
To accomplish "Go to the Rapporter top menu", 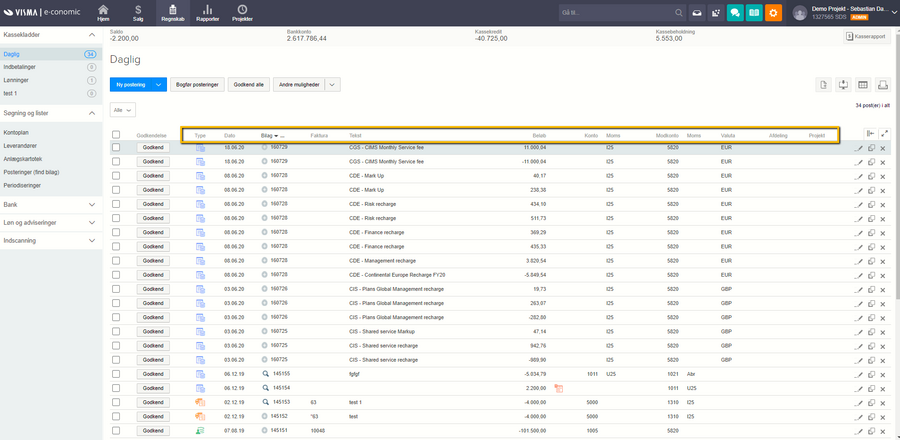I will click(208, 12).
